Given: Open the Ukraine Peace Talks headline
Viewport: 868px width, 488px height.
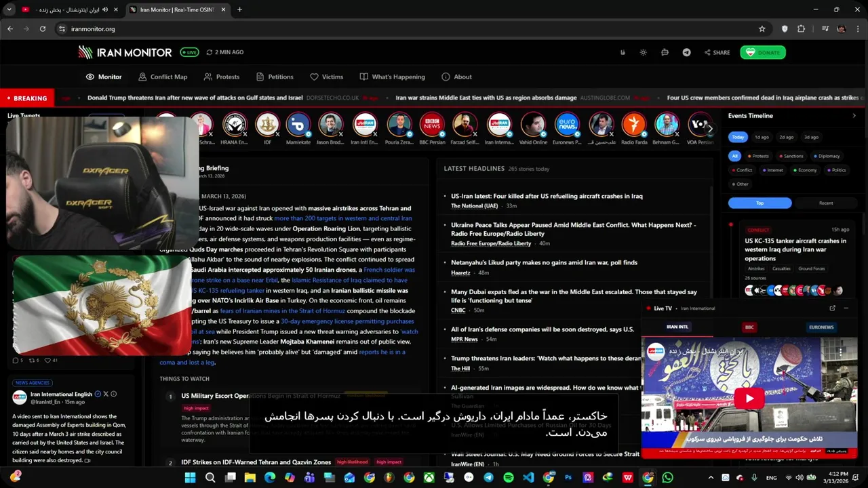Looking at the screenshot, I should [x=574, y=229].
